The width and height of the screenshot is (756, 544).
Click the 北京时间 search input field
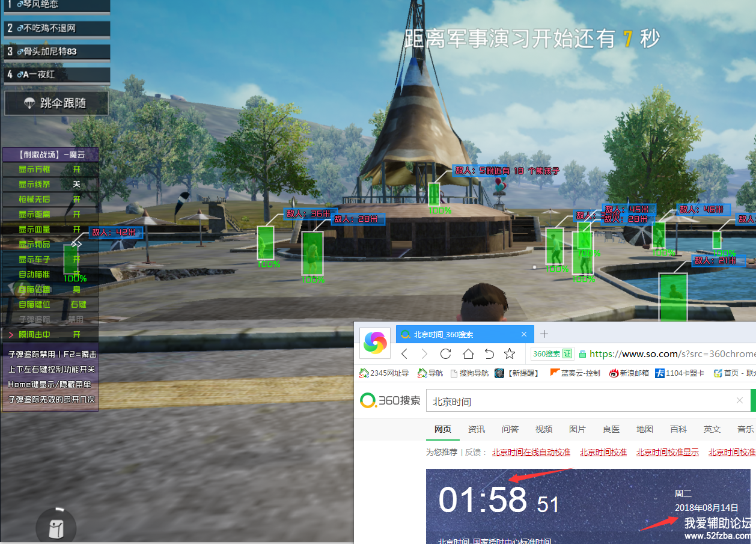[x=577, y=401]
